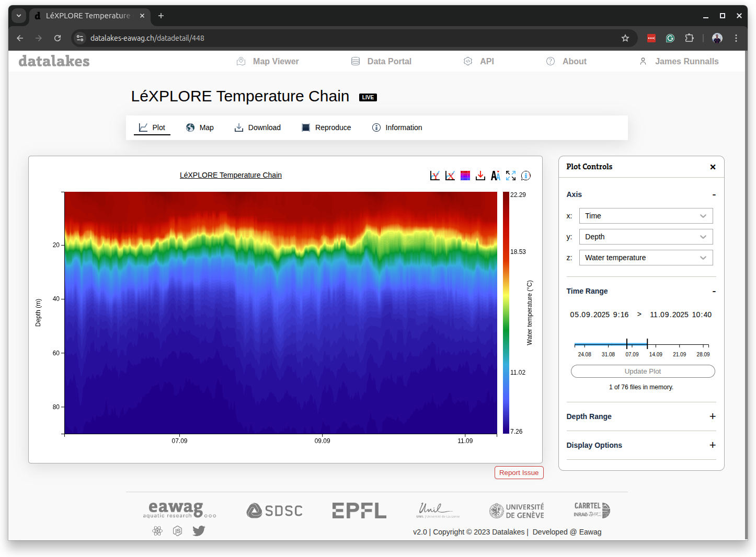Screen dimensions: 756x557
Task: Click the Université de Genève logo
Action: pos(517,510)
